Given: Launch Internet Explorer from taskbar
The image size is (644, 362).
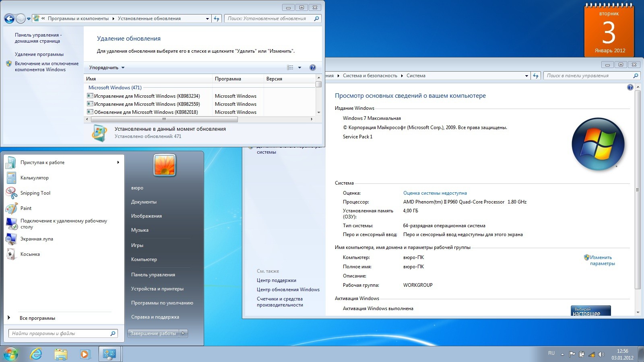Looking at the screenshot, I should pyautogui.click(x=36, y=354).
